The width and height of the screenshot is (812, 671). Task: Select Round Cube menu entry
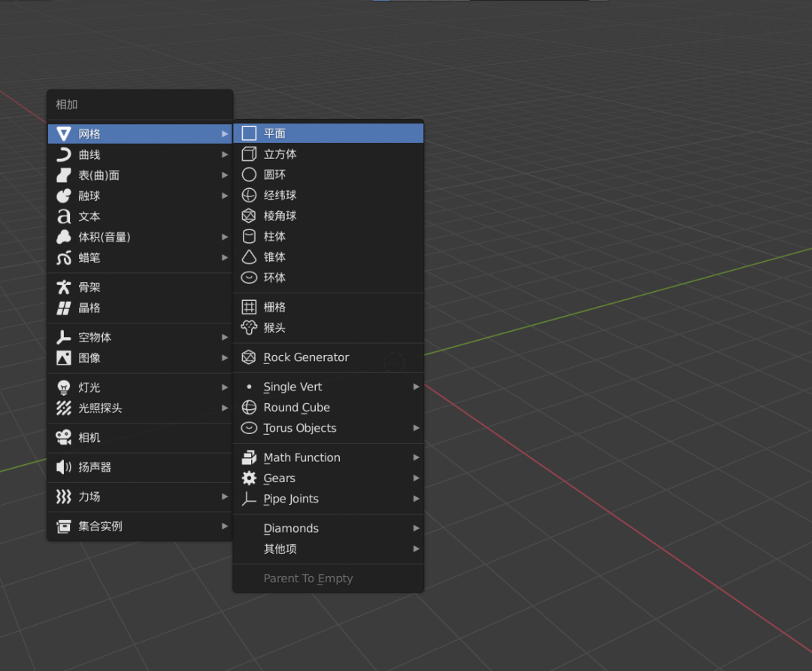click(x=329, y=407)
